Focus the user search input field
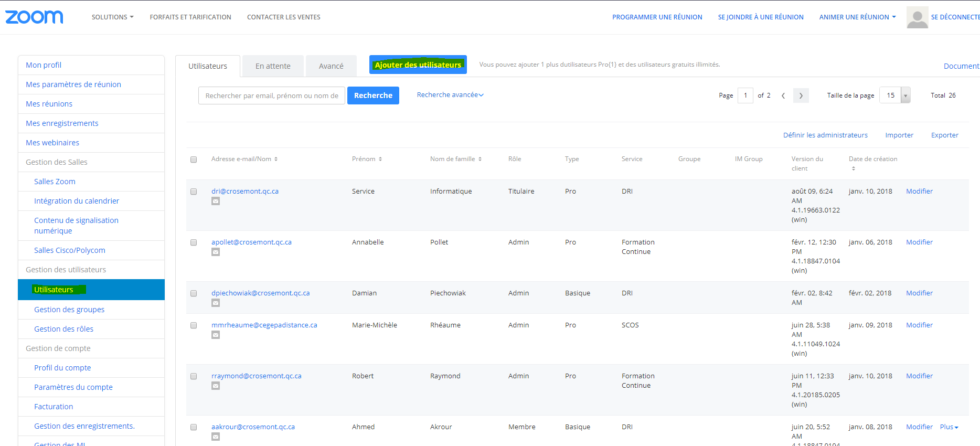Screen dimensions: 980x446 click(271, 95)
